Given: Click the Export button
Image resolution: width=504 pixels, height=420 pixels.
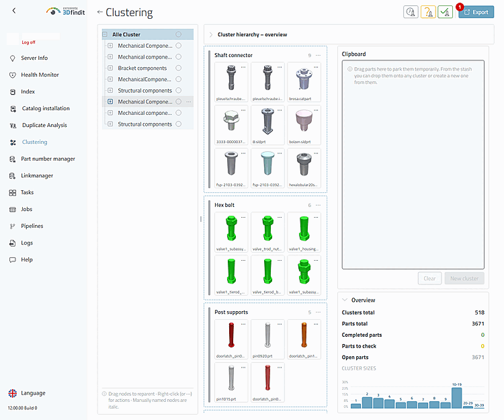Looking at the screenshot, I should coord(476,12).
